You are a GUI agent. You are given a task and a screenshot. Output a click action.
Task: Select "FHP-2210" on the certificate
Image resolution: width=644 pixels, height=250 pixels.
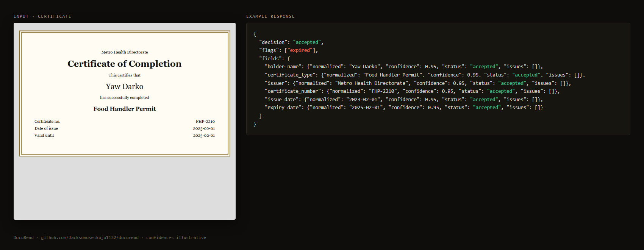click(x=205, y=121)
